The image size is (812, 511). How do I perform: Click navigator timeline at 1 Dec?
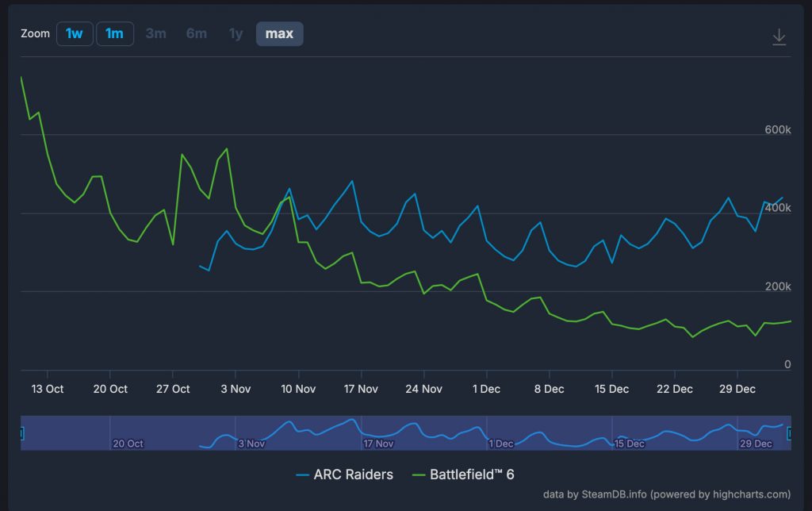point(501,444)
